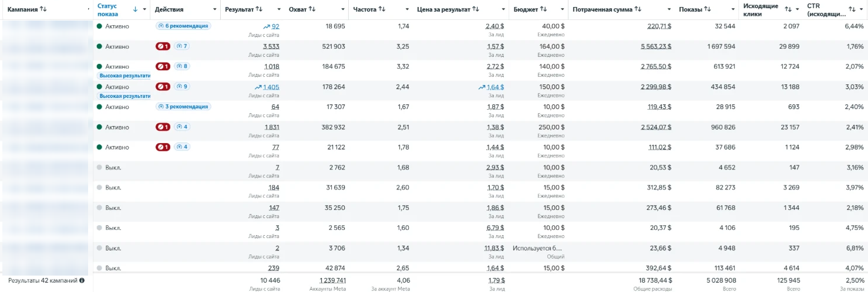Sort the table by the Кампания column
The image size is (868, 292).
[x=43, y=9]
